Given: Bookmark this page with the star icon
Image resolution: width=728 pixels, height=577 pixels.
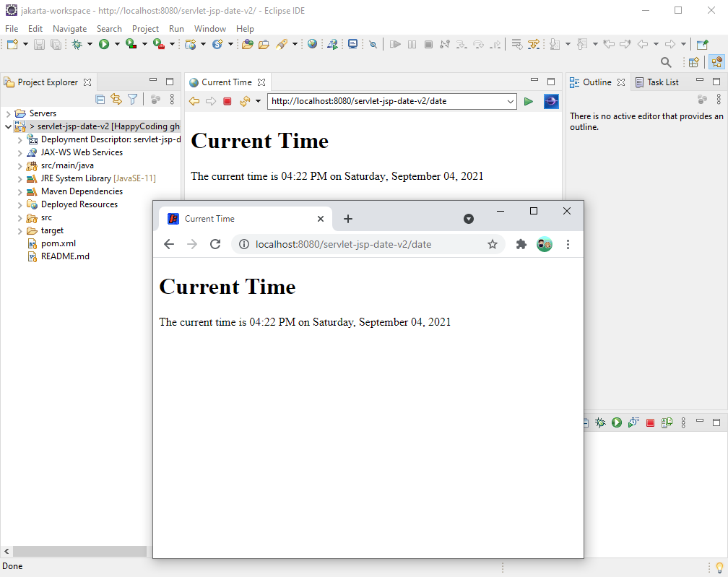Looking at the screenshot, I should pyautogui.click(x=493, y=244).
